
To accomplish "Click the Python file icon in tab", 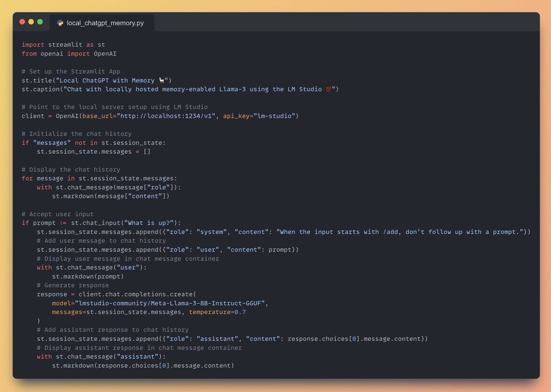I will (x=60, y=23).
